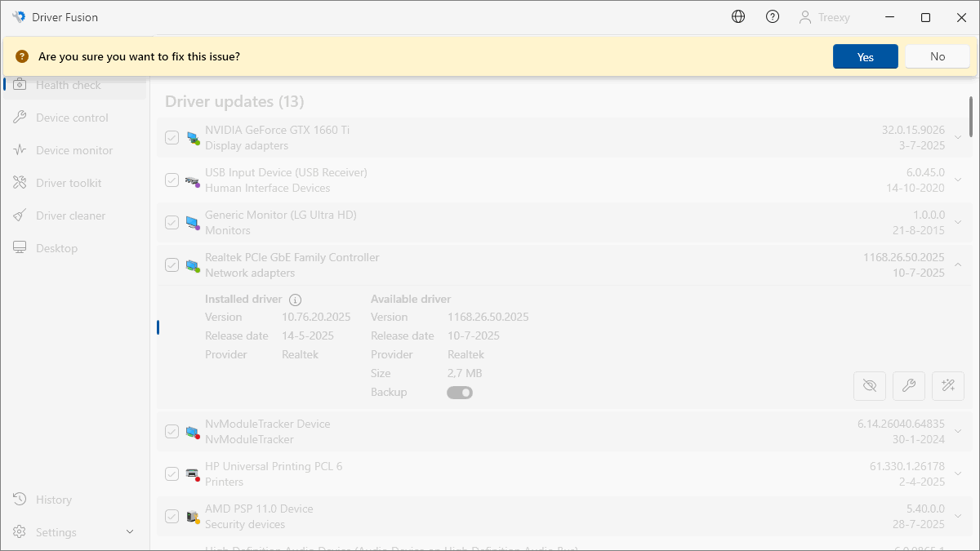Screen dimensions: 980x551
Task: Confirm the fix by clicking Yes
Action: click(x=866, y=57)
